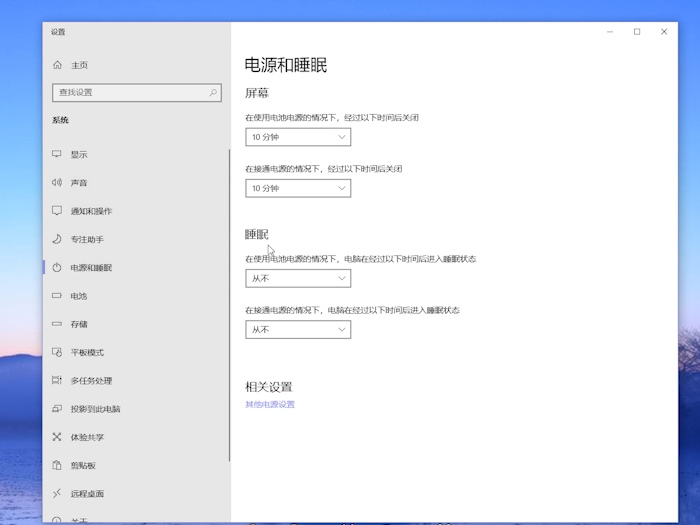Open 剪贴板 settings page
This screenshot has height=525, width=700.
point(83,466)
